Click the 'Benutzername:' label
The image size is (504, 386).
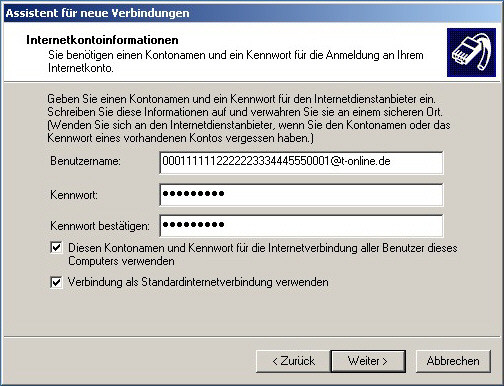(85, 161)
